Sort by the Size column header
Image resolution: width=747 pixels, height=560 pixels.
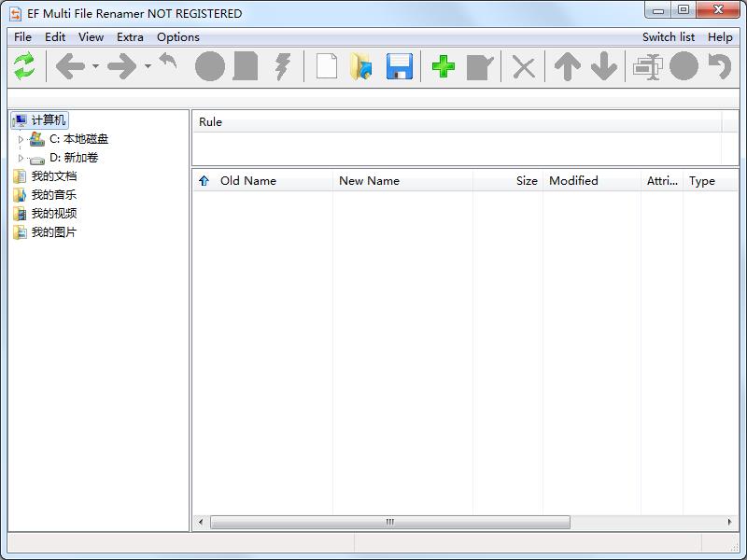[507, 181]
